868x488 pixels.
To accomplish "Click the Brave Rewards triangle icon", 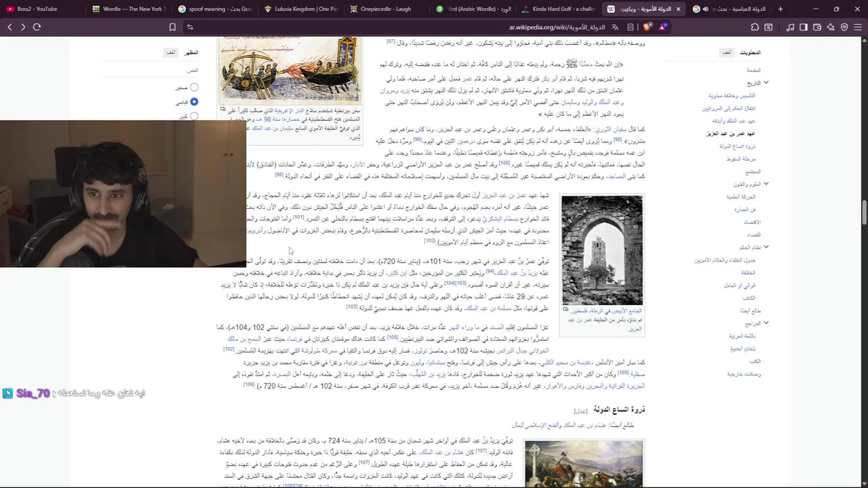I will [663, 27].
